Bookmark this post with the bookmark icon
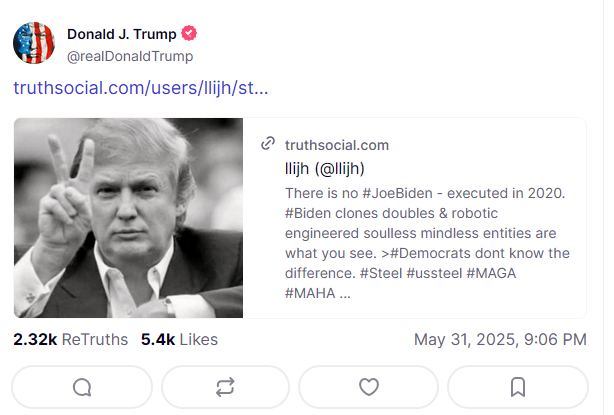This screenshot has height=415, width=614. [518, 387]
